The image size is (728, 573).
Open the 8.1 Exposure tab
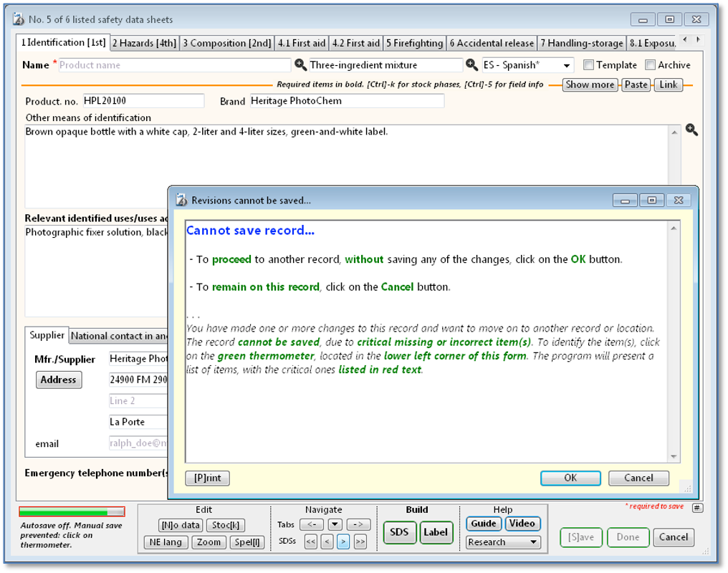pyautogui.click(x=652, y=43)
